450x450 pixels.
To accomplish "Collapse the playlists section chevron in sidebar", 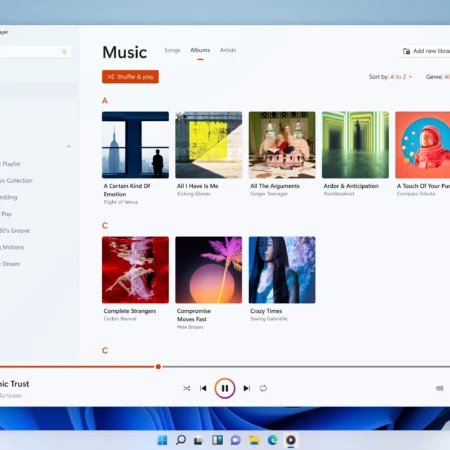I will [69, 146].
